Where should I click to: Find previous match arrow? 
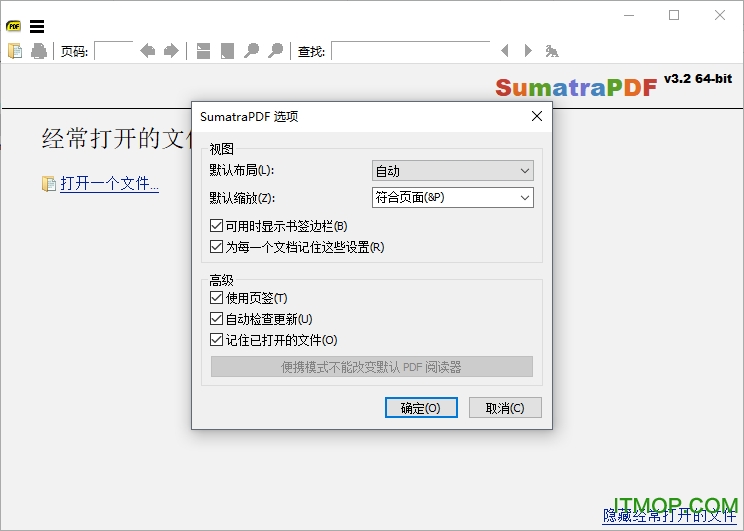tap(505, 51)
